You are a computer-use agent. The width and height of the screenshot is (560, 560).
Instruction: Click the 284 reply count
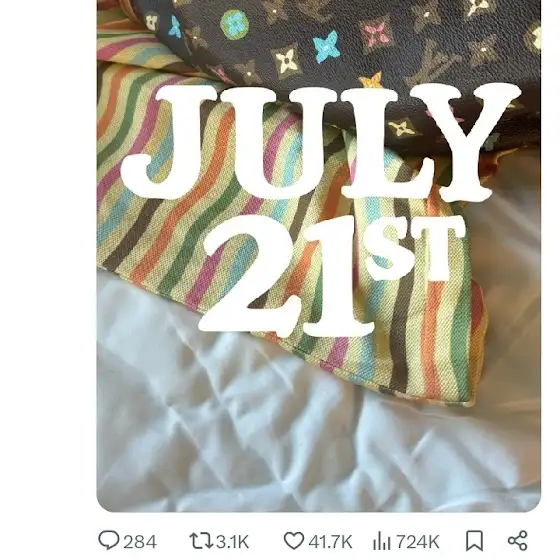click(x=140, y=542)
